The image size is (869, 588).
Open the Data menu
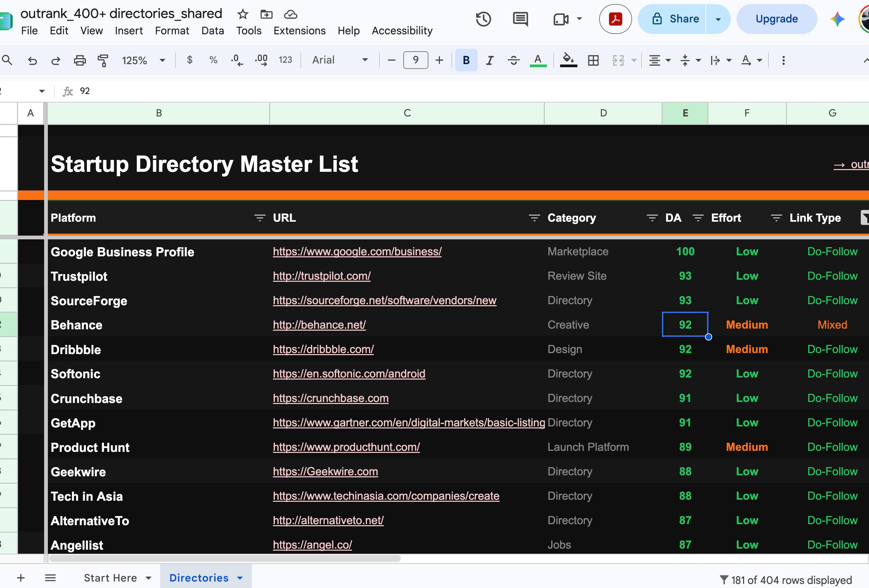point(213,31)
